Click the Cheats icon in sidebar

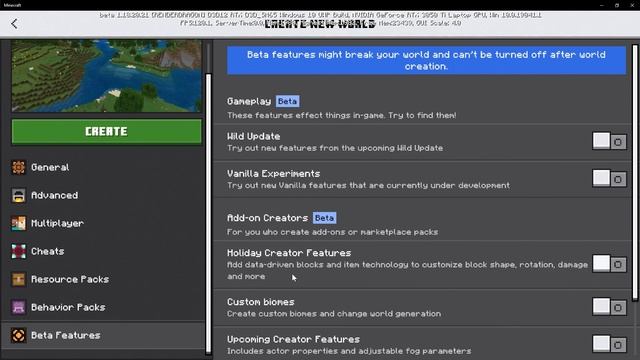click(18, 251)
